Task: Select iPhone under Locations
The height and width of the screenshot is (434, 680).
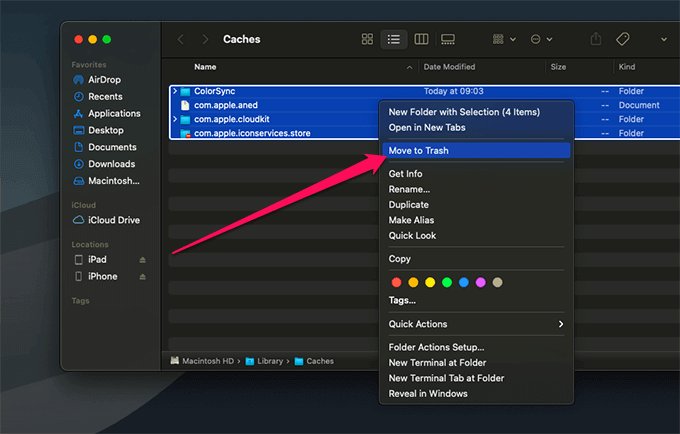Action: pyautogui.click(x=96, y=277)
